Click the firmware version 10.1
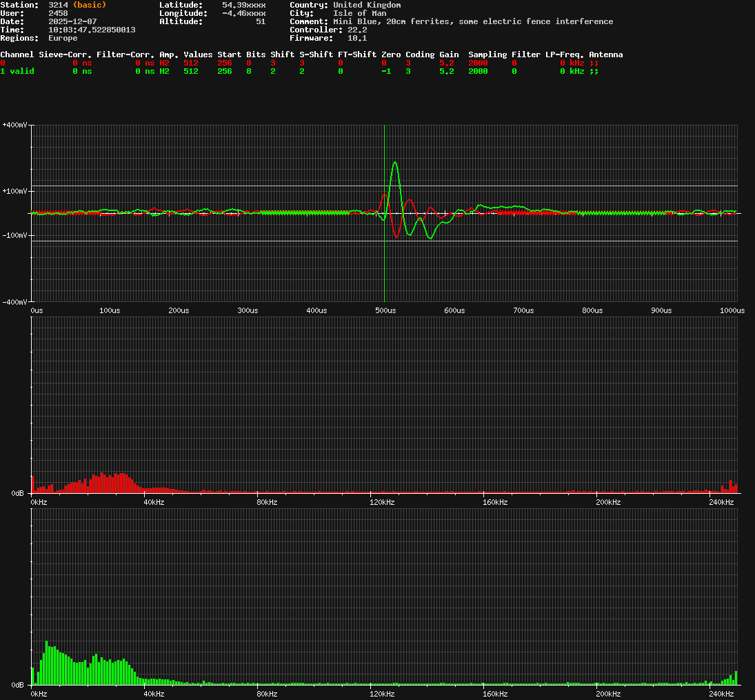755x700 pixels. pos(357,38)
